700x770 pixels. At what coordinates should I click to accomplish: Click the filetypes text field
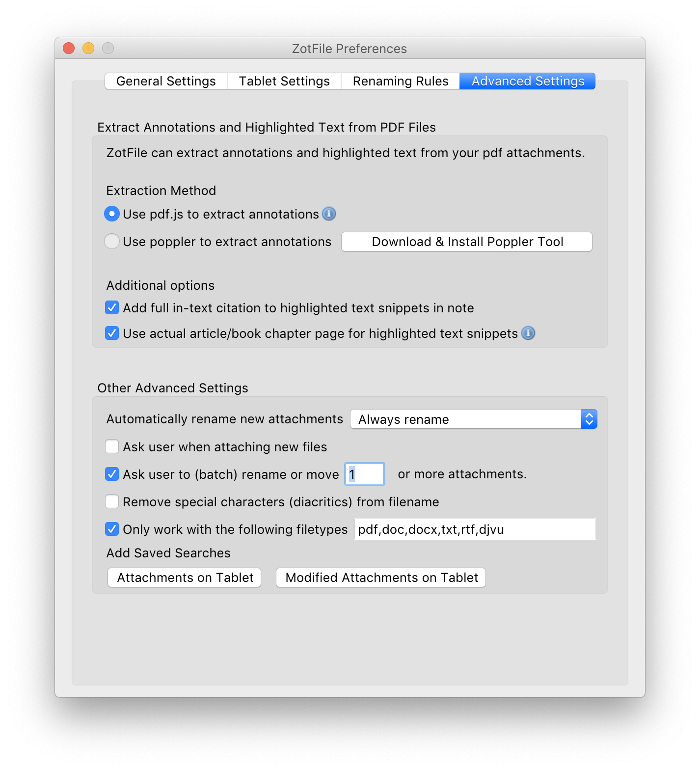(475, 529)
